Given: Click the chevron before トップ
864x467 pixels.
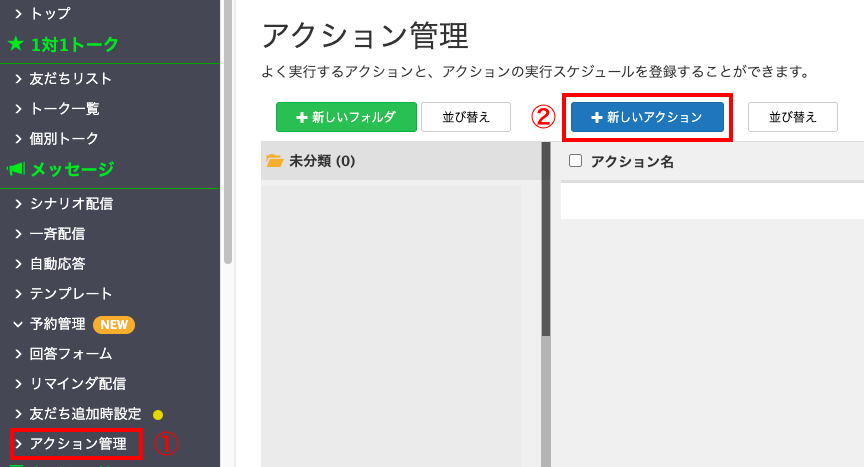Looking at the screenshot, I should (x=18, y=14).
